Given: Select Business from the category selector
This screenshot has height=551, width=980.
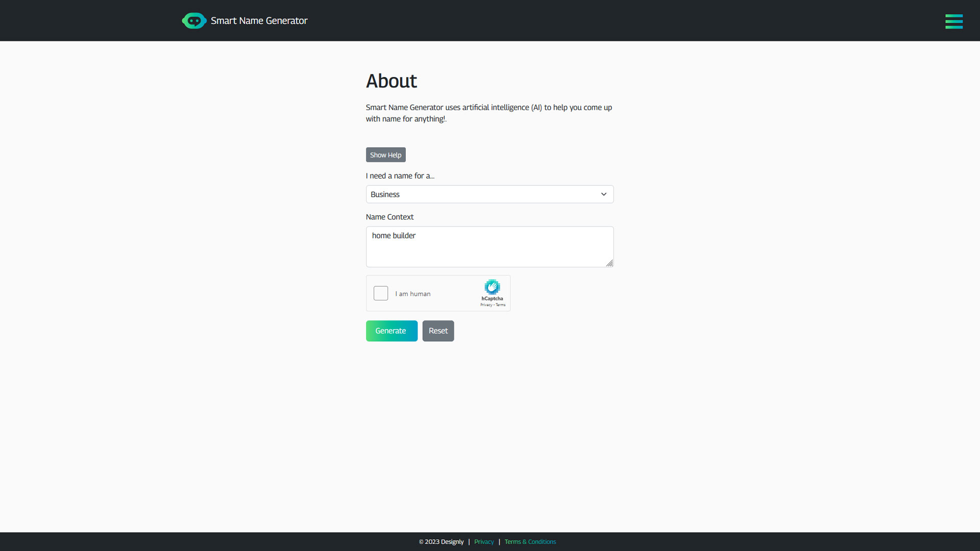Looking at the screenshot, I should 489,194.
